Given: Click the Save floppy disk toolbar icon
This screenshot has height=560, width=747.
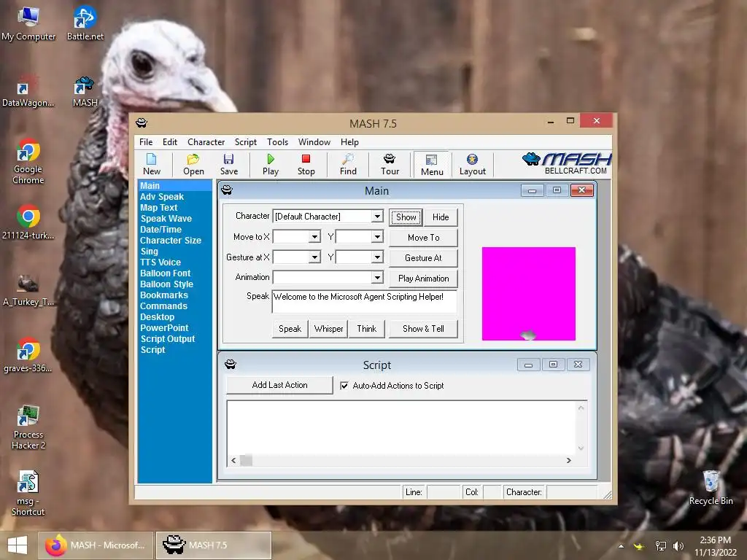Looking at the screenshot, I should tap(228, 164).
